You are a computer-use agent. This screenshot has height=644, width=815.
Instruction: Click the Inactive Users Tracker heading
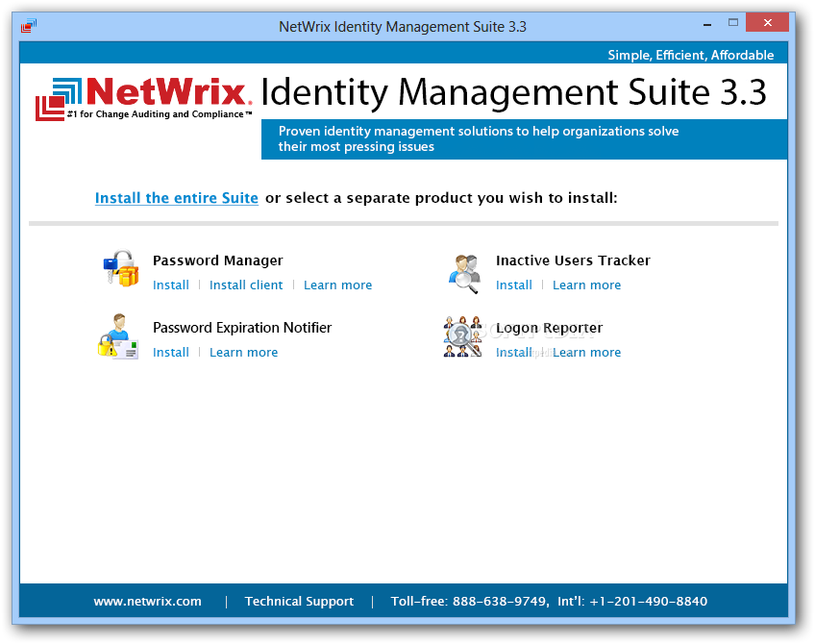tap(573, 260)
